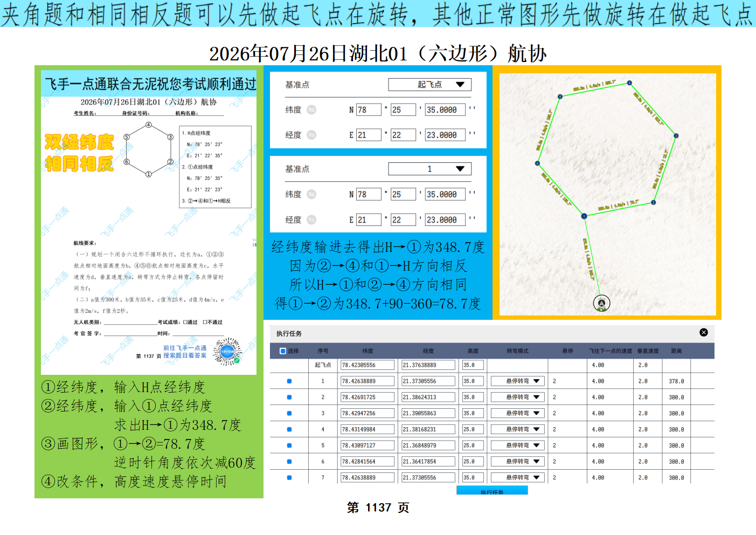Open the 悬停转弯 dropdown in row 6
This screenshot has width=756, height=535.
(518, 462)
